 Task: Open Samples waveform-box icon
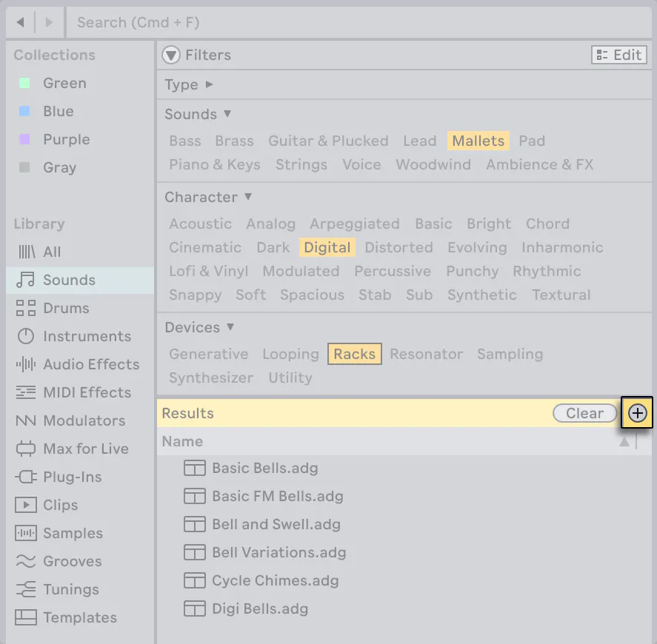click(26, 533)
